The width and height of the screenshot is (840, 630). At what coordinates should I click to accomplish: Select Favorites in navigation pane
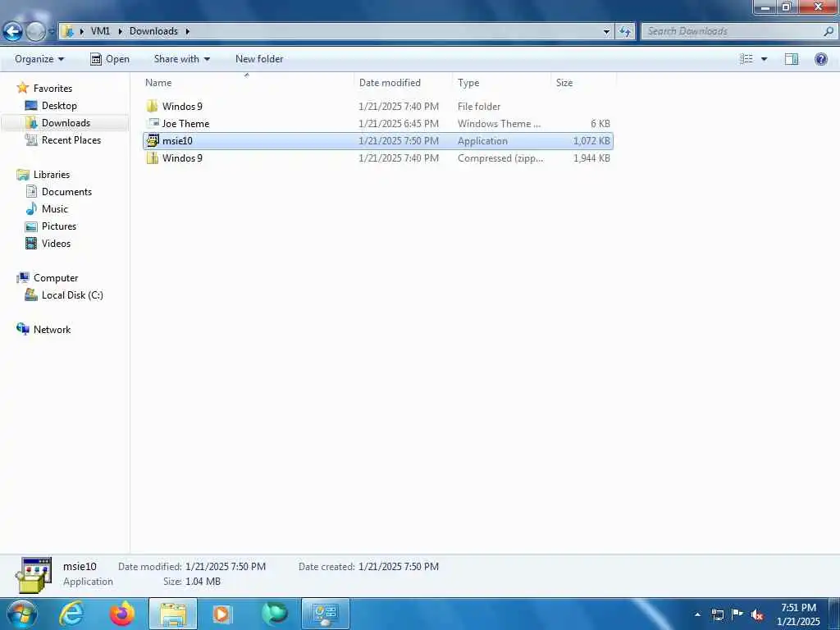pyautogui.click(x=52, y=89)
